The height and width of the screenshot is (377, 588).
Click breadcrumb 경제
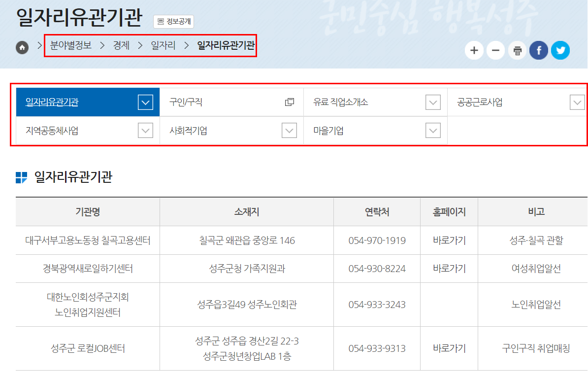point(121,45)
